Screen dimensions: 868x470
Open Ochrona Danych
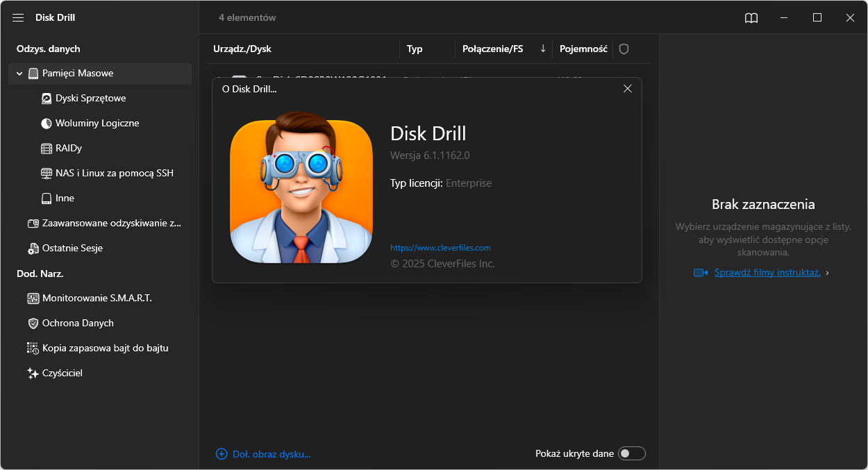[78, 324]
